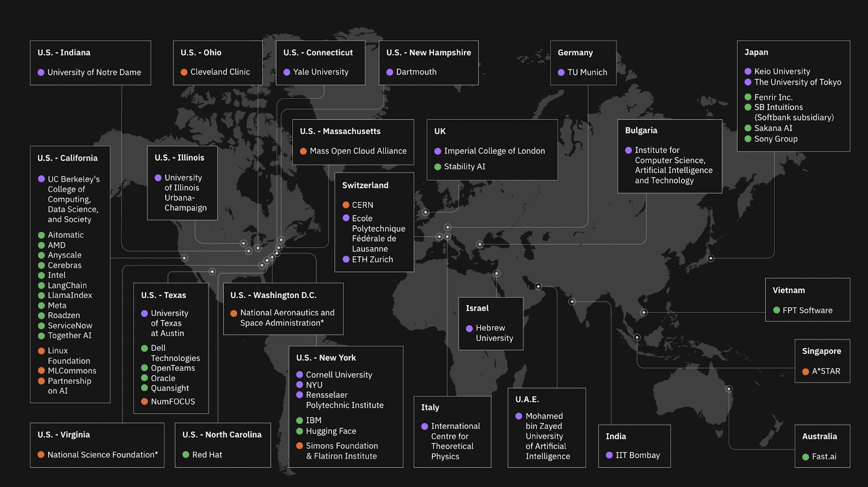Select Red Hat under North Carolina
The width and height of the screenshot is (868, 487).
202,455
